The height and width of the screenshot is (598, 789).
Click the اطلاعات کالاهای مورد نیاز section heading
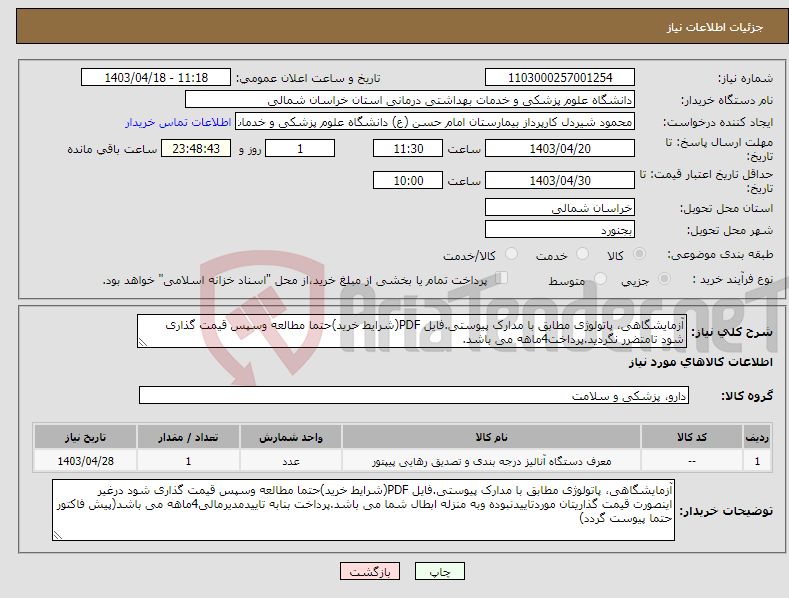pyautogui.click(x=700, y=362)
